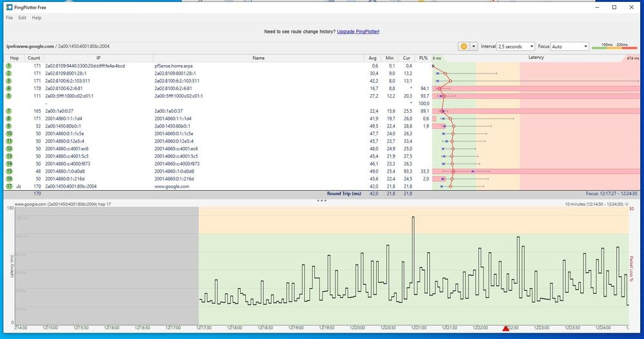Click the 474 ms latency scale maximum label
This screenshot has width=644, height=339.
632,58
